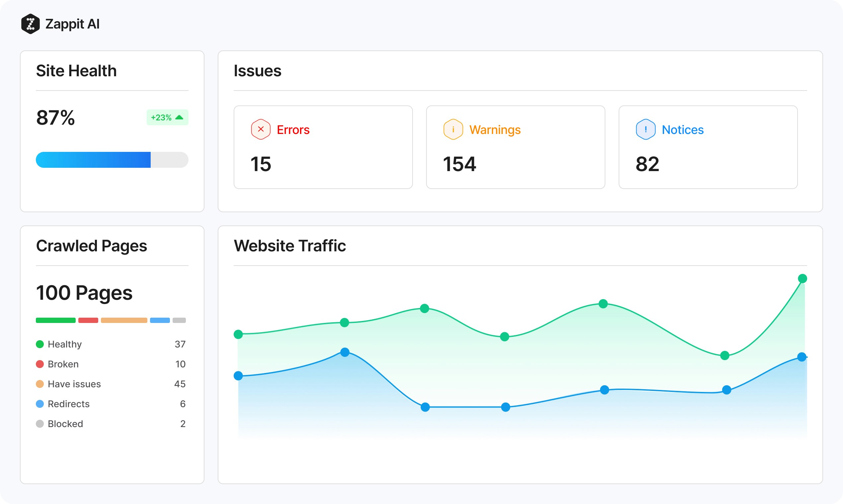Click the first blue traffic data point
The width and height of the screenshot is (843, 504).
tap(238, 376)
